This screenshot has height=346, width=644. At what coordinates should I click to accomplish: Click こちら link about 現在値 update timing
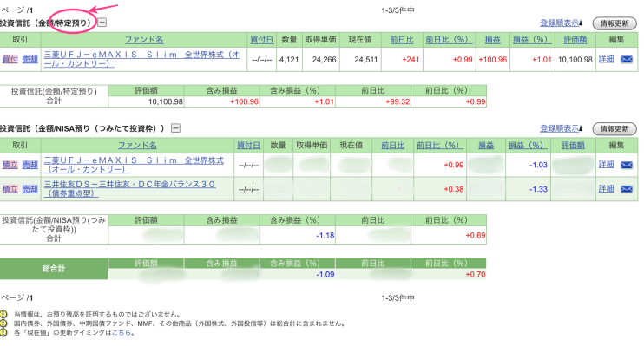point(122,333)
